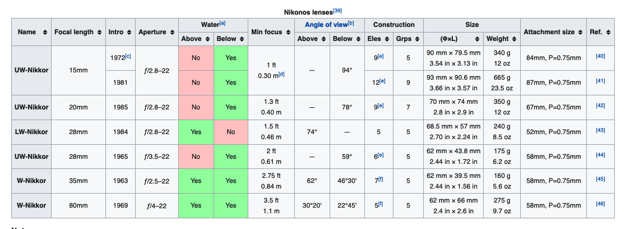This screenshot has width=644, height=229.
Task: Sort by Aperture column arrows
Action: pyautogui.click(x=172, y=32)
